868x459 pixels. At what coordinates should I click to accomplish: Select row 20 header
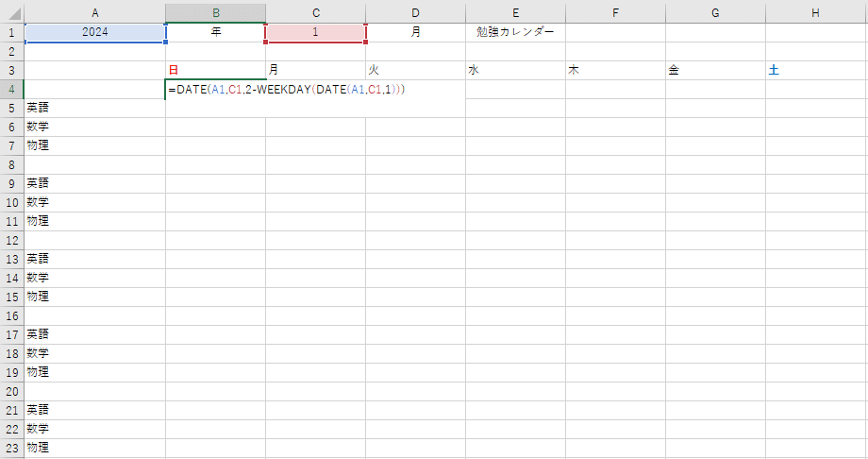tap(11, 391)
